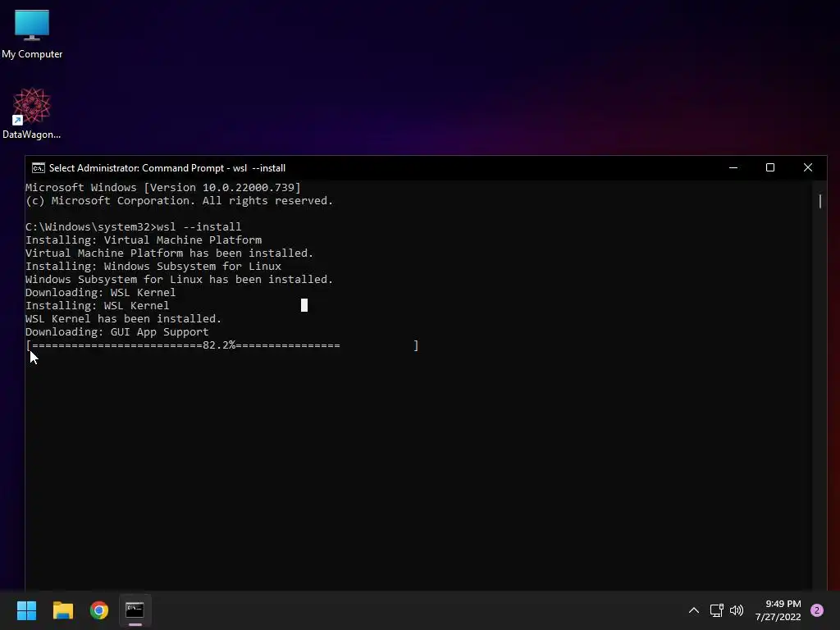The image size is (840, 630).
Task: Open the My Computer desktop icon
Action: pos(32,34)
